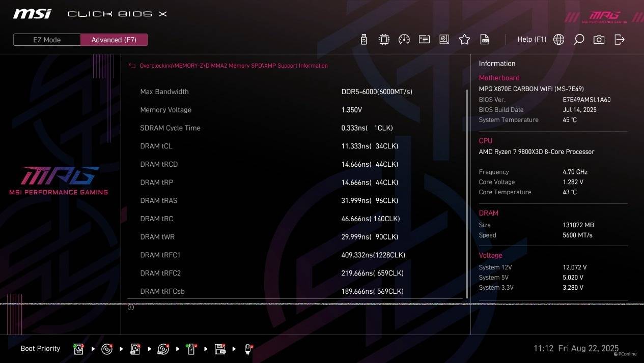Viewport: 644px width, 363px height.
Task: Switch to EZ Mode
Action: (47, 40)
